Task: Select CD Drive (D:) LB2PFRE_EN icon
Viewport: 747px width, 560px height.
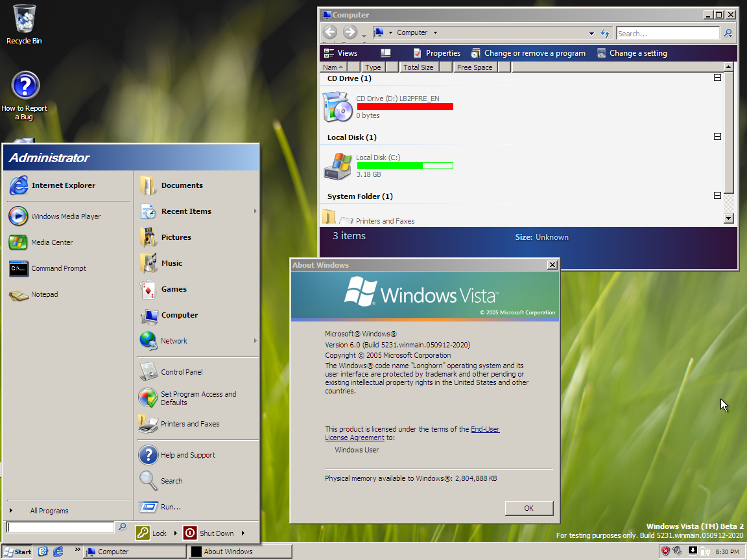Action: click(338, 107)
